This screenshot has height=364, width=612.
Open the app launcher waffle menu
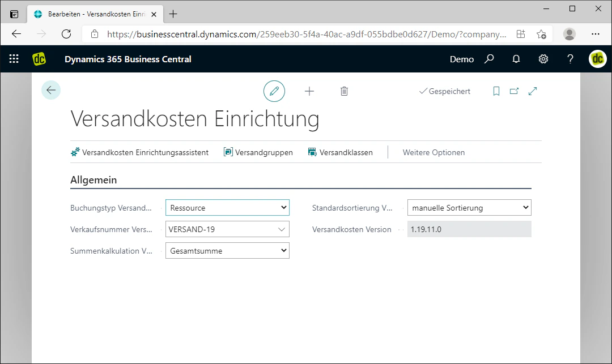(x=14, y=59)
